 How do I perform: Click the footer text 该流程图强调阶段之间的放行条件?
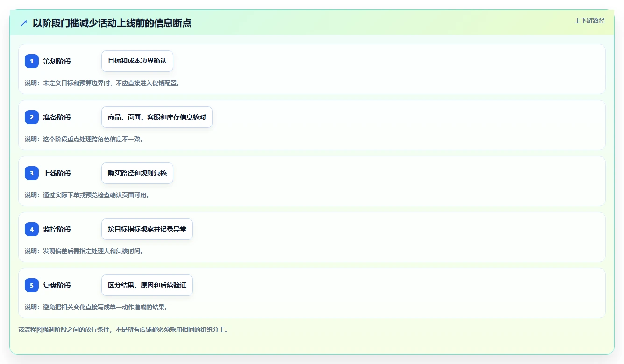point(123,329)
